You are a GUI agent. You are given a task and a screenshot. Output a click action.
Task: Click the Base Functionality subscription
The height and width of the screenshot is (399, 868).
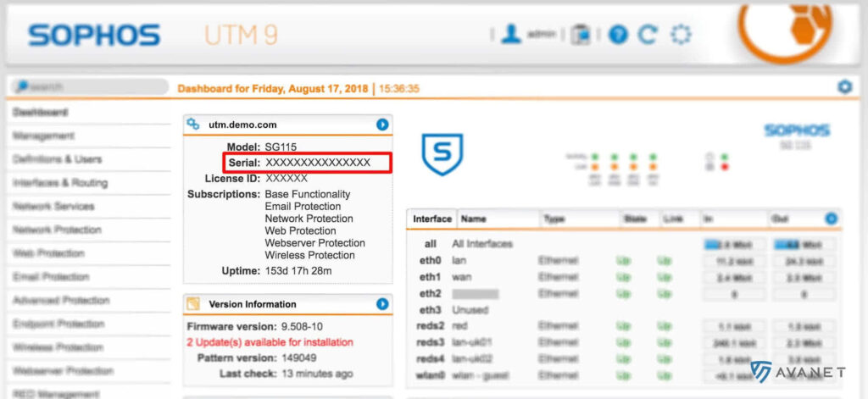[307, 194]
